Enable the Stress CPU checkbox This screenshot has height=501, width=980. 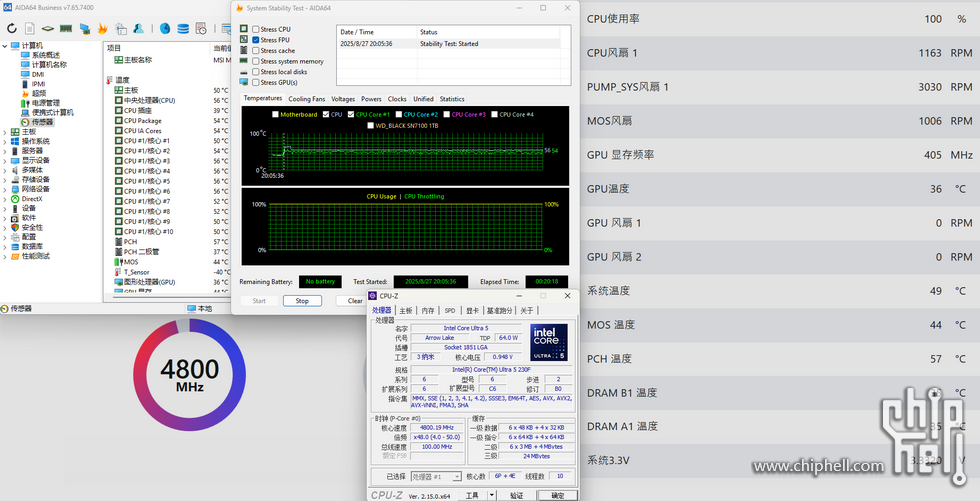256,29
